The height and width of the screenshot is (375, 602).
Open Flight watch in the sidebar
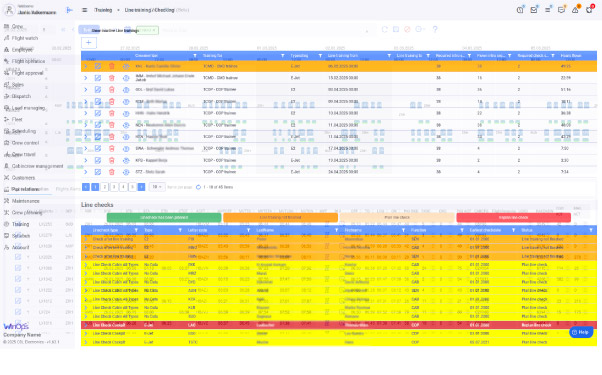25,38
